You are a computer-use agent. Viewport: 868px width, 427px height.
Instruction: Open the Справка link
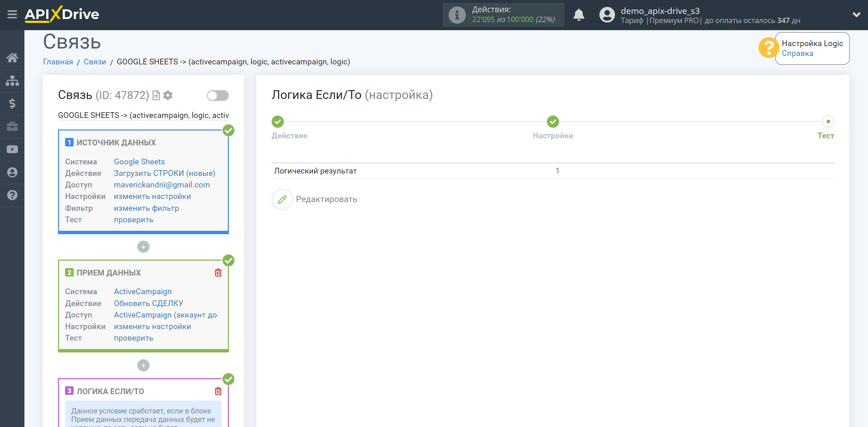(797, 54)
